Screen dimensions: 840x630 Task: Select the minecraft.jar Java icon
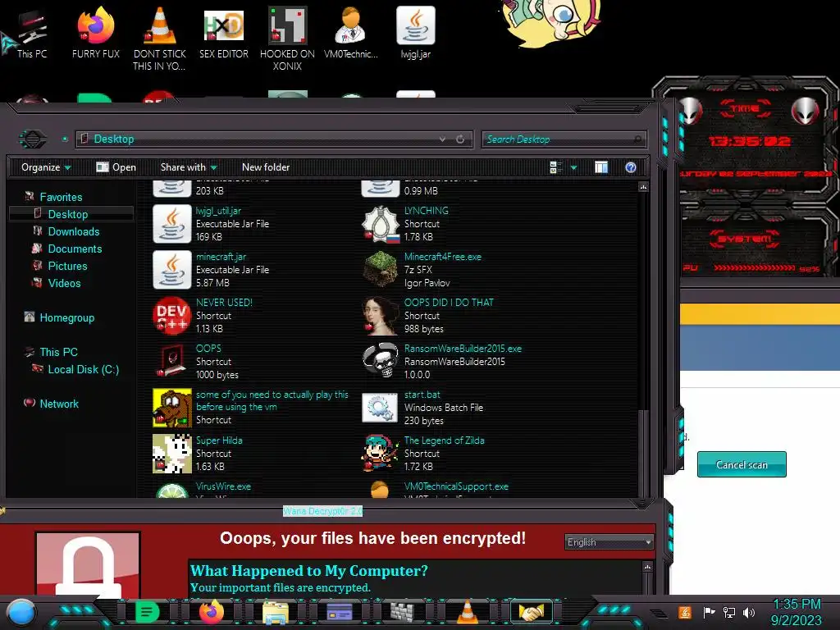(172, 270)
